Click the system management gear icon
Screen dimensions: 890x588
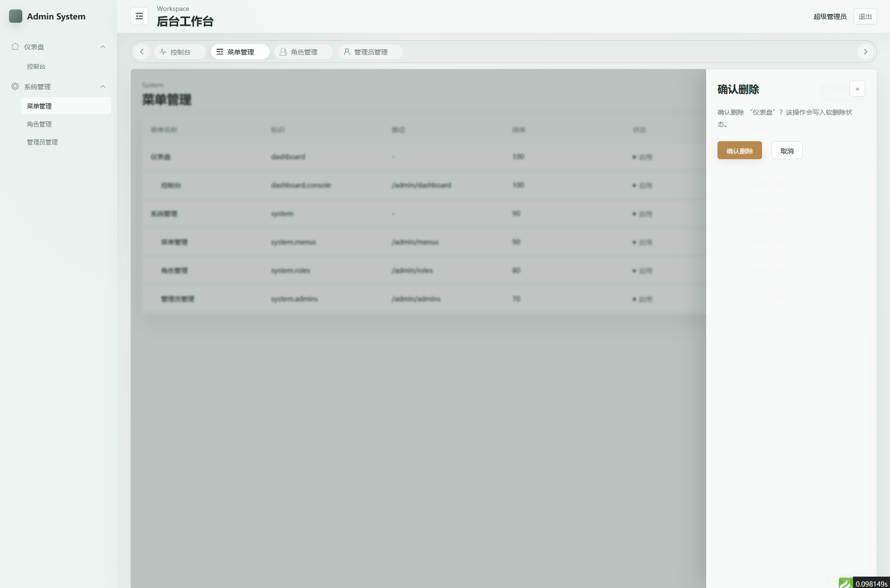point(15,86)
